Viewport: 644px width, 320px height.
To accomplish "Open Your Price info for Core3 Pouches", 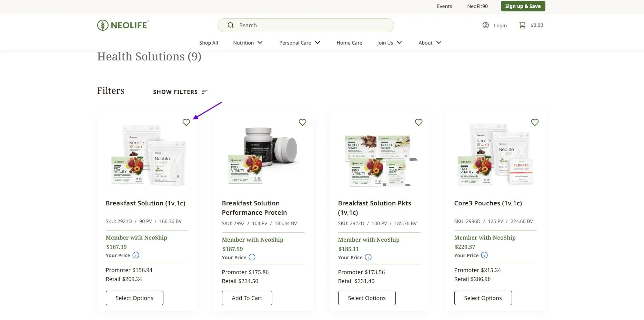I will pos(484,255).
